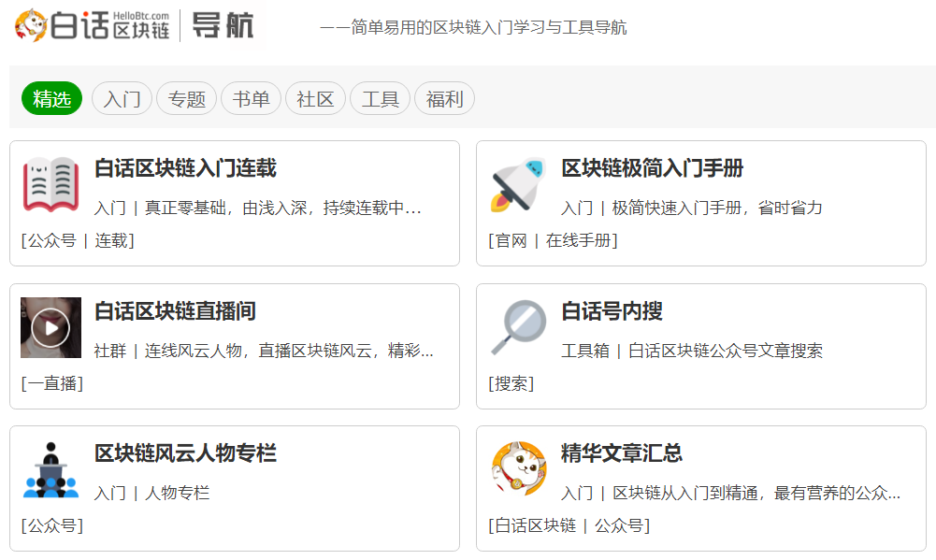Click the 连载 tag link
Screen dimensions: 936x560
click(x=111, y=240)
